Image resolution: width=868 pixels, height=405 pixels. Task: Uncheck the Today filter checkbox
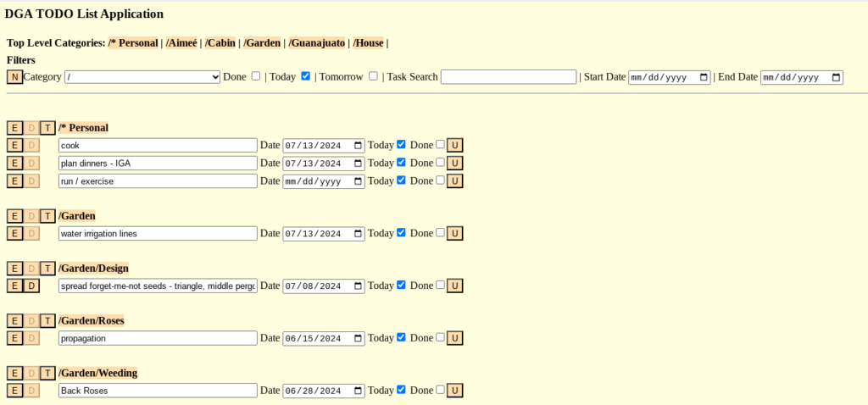305,76
